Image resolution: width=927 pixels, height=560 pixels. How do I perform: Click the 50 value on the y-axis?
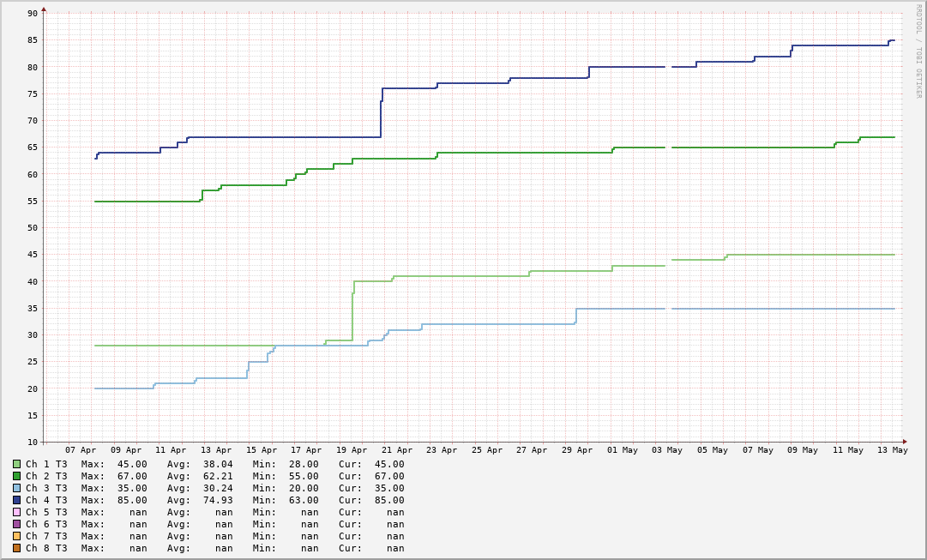click(x=33, y=228)
